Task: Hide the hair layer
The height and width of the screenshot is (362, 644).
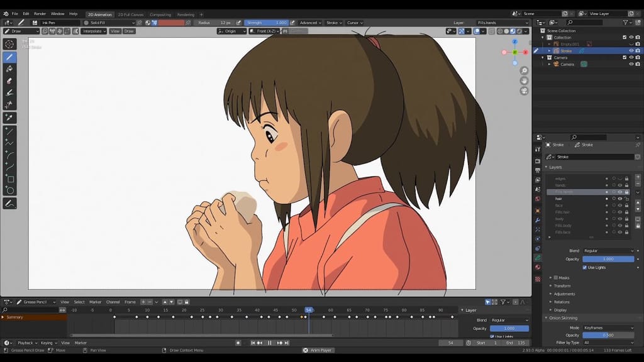Action: (x=620, y=199)
